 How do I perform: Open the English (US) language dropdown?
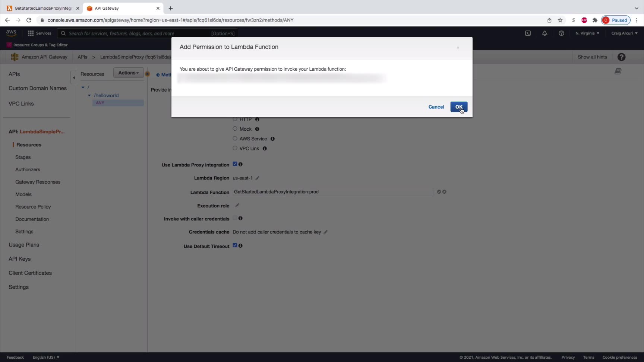[46, 357]
